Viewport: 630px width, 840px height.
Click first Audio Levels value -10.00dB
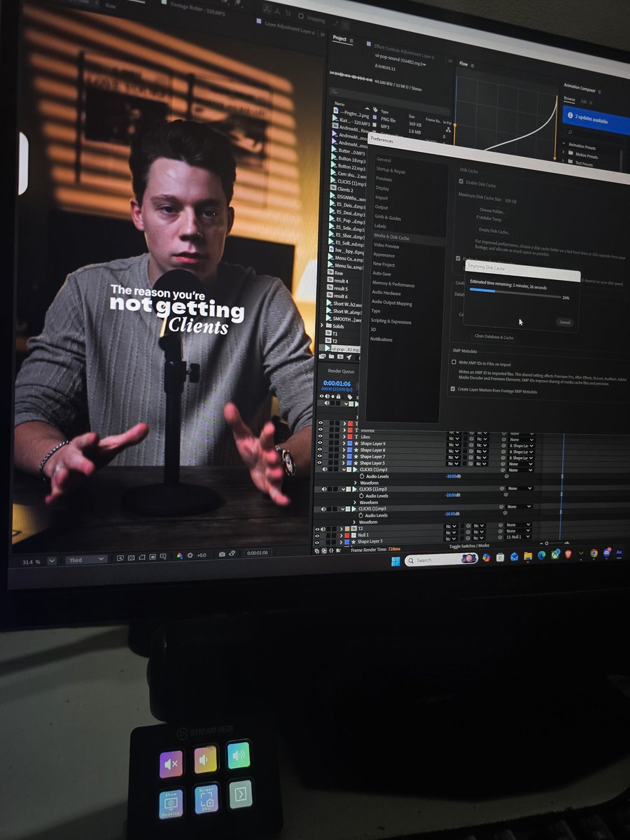click(453, 477)
